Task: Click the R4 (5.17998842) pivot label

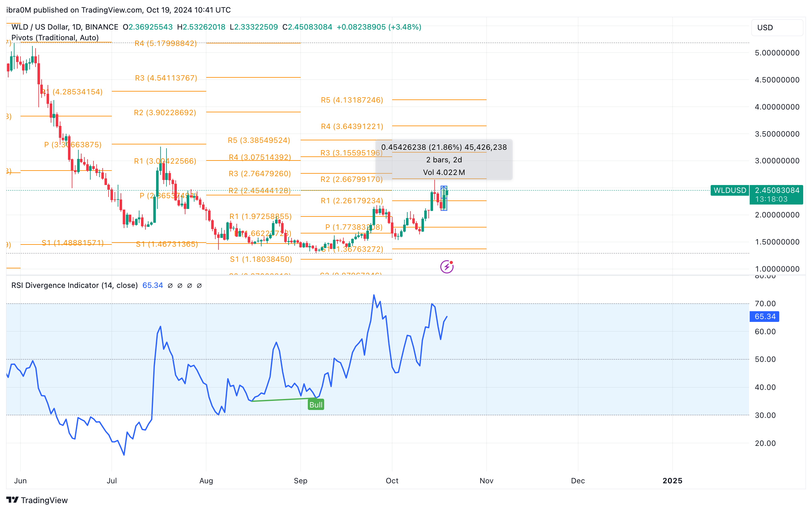Action: [166, 43]
